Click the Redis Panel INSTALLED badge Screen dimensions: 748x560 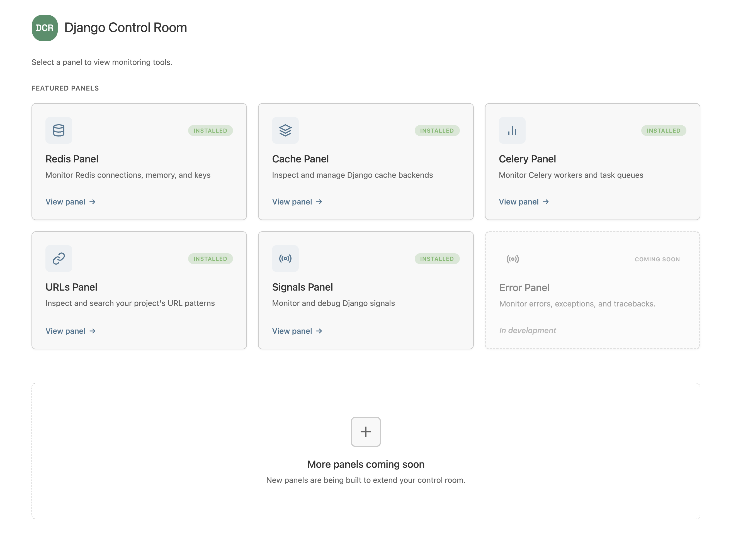click(210, 130)
